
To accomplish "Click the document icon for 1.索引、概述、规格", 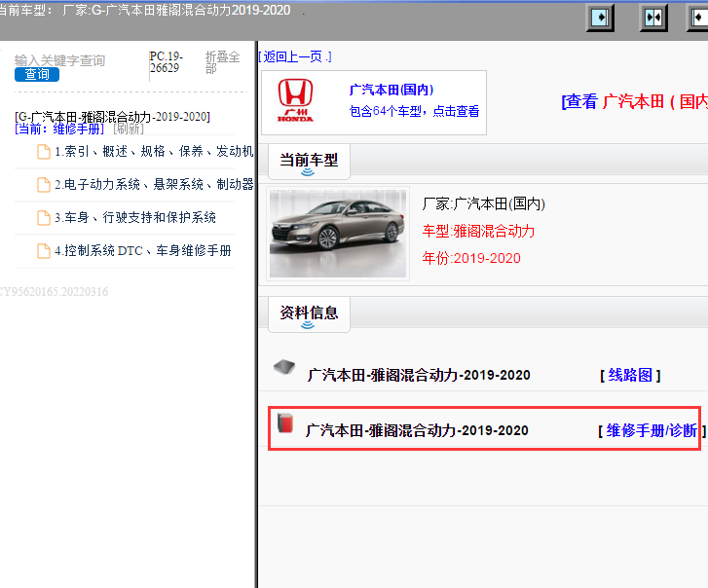I will [x=44, y=152].
